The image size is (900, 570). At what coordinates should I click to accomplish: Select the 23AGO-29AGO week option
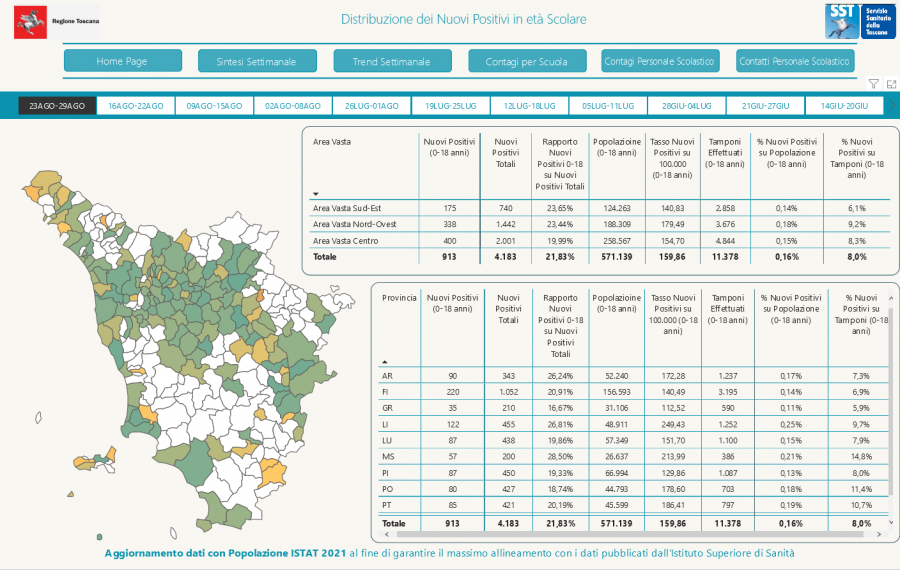pos(57,105)
